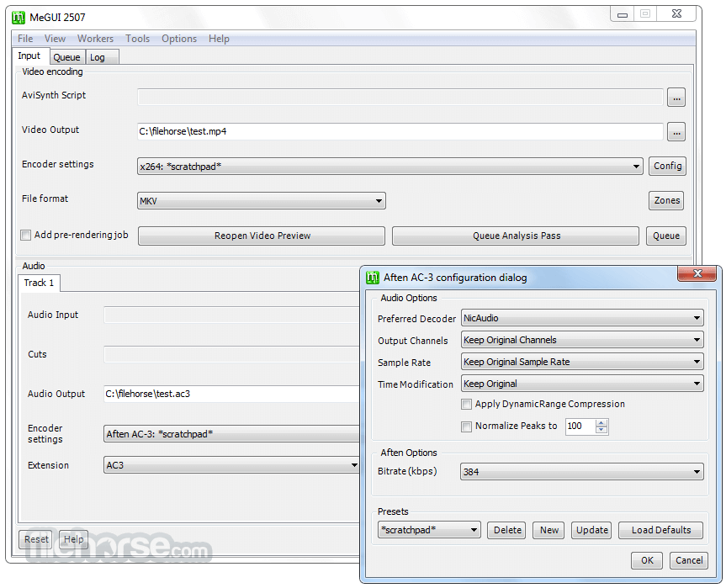Click the Aften AC-3 dialog title icon
Viewport: 726px width, 588px height.
(373, 278)
